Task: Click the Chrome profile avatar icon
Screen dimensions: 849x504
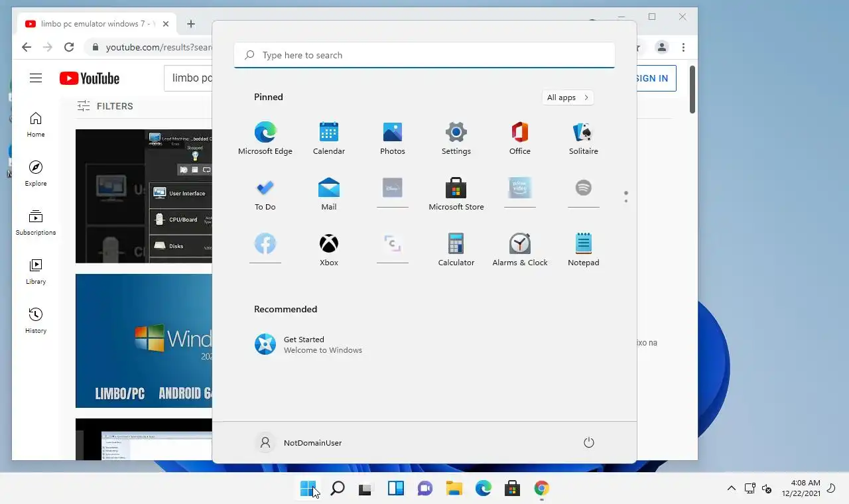Action: coord(662,47)
